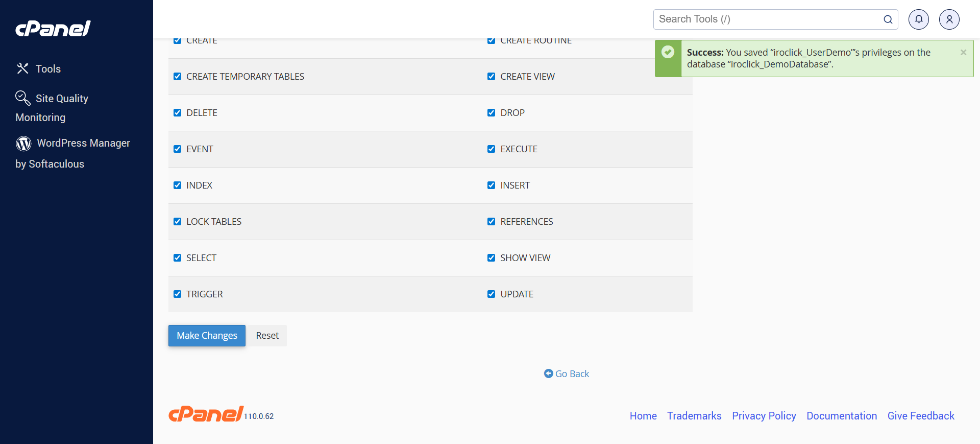Click the Tools wrench icon
The width and height of the screenshot is (980, 444).
(x=22, y=68)
